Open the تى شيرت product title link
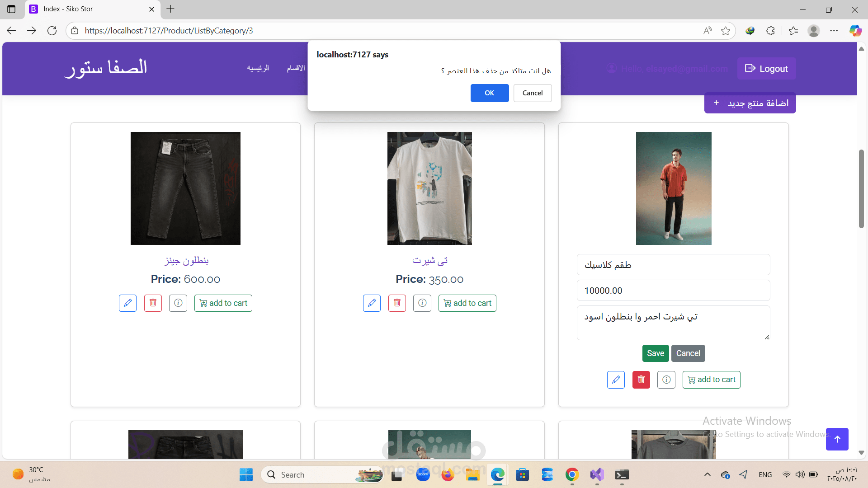This screenshot has width=868, height=488. 430,261
